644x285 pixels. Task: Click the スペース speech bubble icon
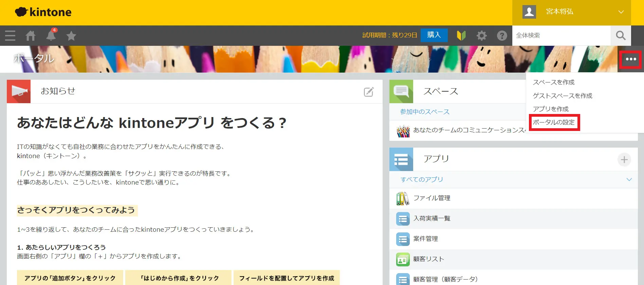[x=401, y=91]
